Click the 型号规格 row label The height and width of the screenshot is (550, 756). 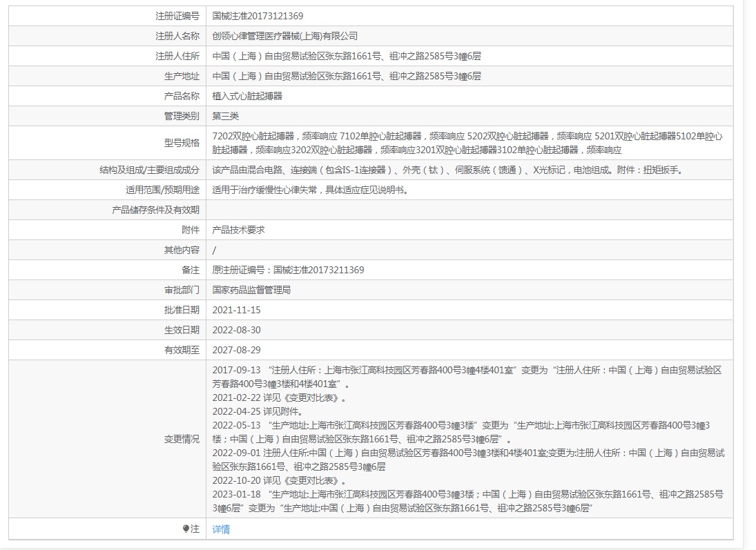[x=182, y=143]
